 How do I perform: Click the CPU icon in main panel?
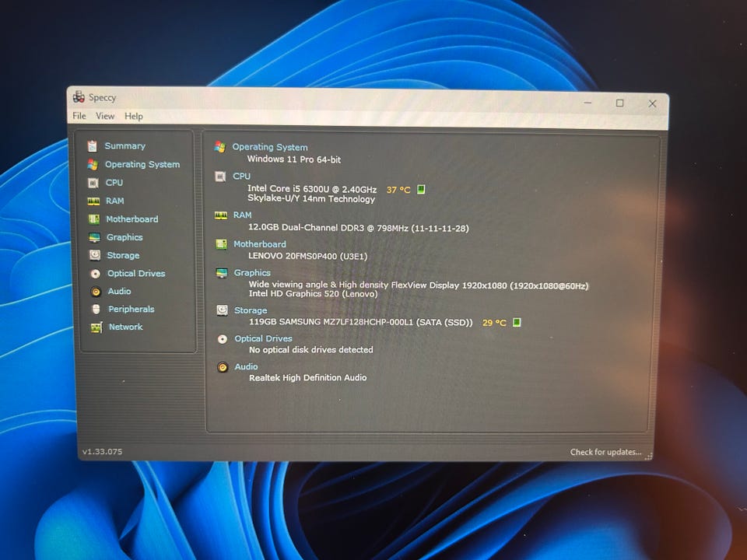[220, 177]
